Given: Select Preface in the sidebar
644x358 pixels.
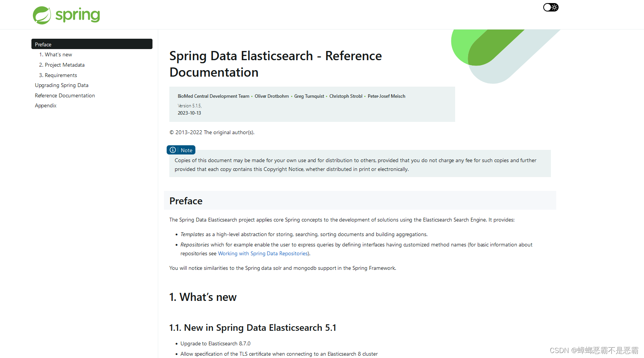Looking at the screenshot, I should (92, 44).
